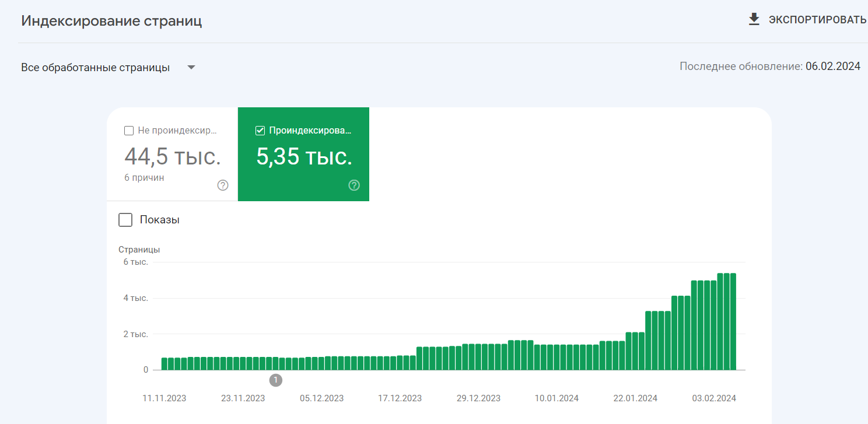Click the gray annotation marker numbered 1
This screenshot has width=868, height=424.
click(x=276, y=380)
